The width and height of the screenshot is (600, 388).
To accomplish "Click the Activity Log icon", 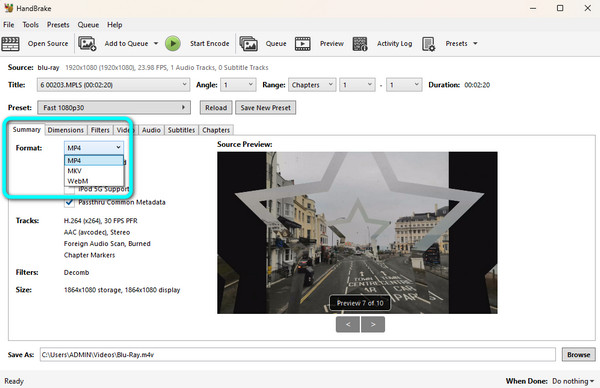I will [360, 44].
